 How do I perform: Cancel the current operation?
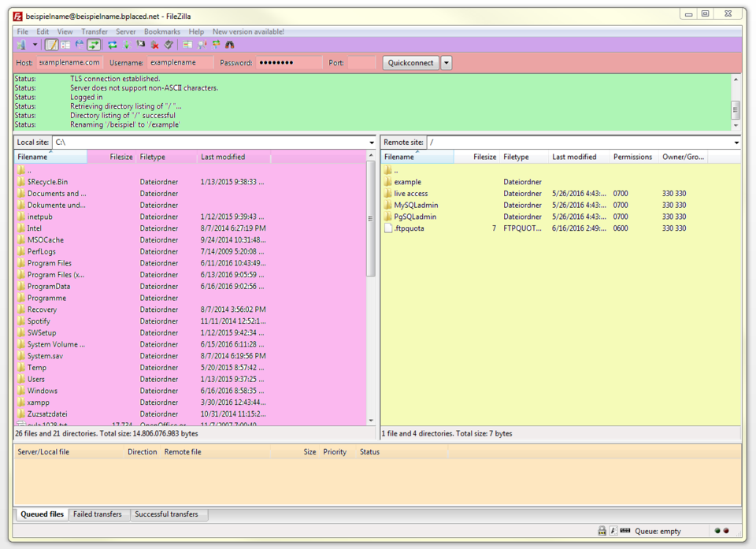(141, 45)
